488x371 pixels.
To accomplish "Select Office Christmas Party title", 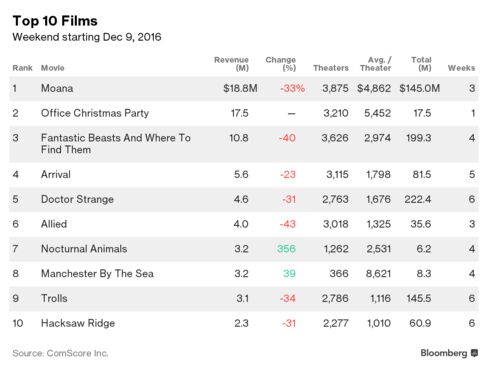I will pyautogui.click(x=95, y=113).
